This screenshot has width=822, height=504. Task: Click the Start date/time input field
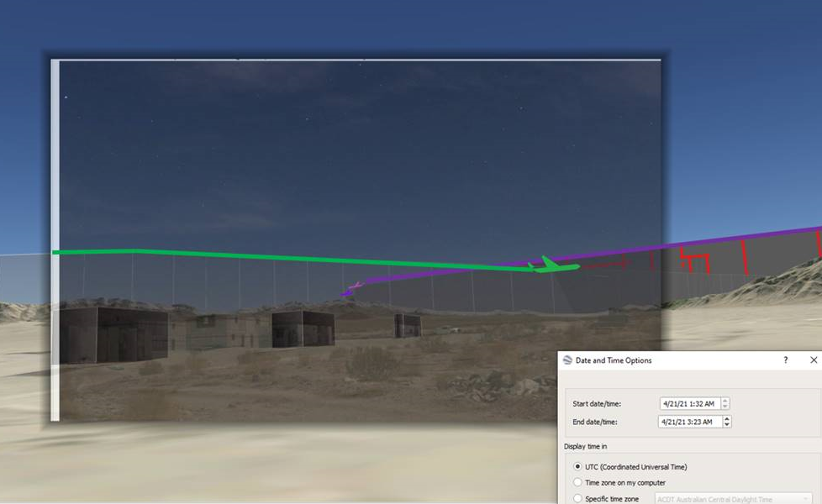pyautogui.click(x=689, y=404)
